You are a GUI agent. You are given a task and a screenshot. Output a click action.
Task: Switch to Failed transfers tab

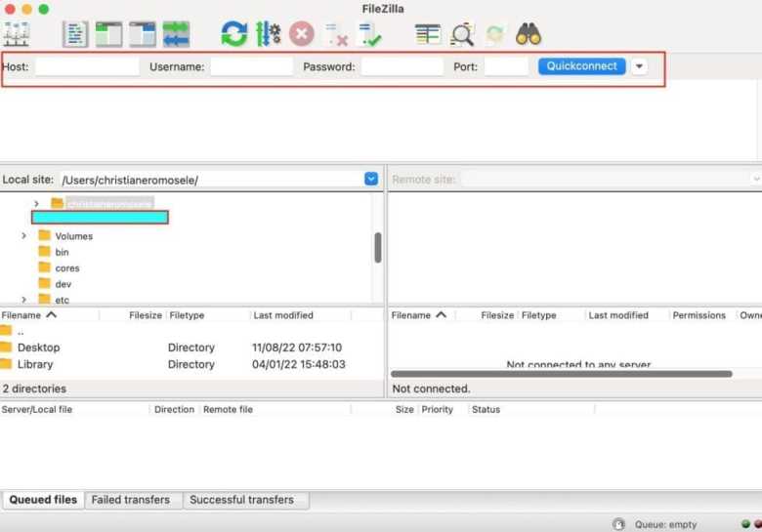[x=131, y=500]
